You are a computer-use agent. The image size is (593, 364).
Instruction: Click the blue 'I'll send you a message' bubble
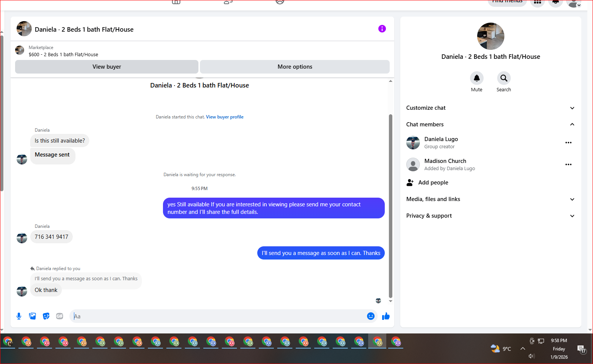coord(321,253)
